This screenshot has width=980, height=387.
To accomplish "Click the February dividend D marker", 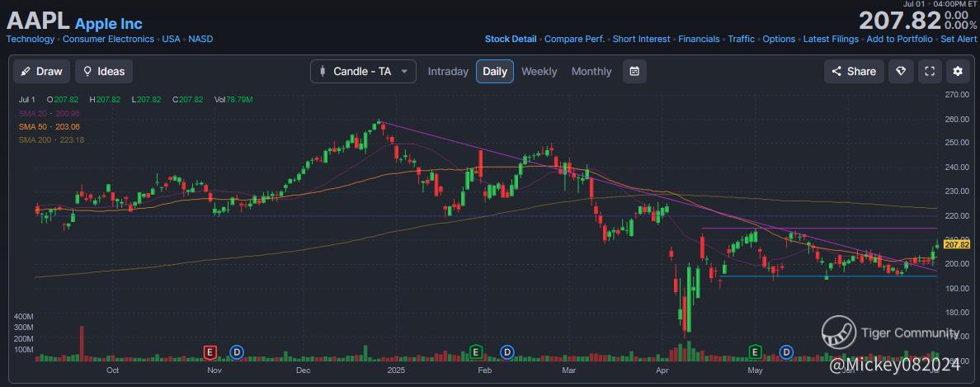I will point(506,352).
